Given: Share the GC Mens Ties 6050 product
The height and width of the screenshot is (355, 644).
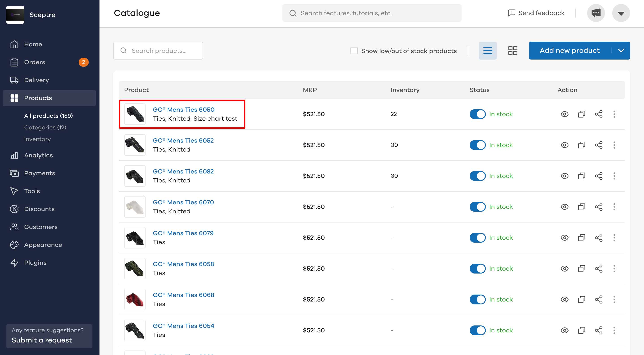Looking at the screenshot, I should (599, 114).
